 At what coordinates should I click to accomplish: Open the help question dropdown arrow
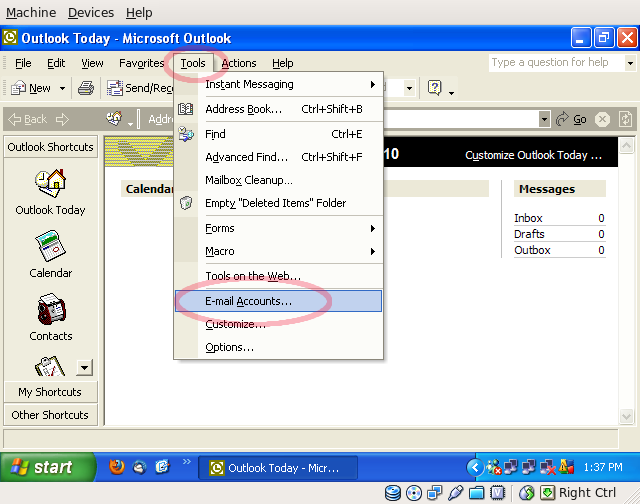[x=630, y=63]
